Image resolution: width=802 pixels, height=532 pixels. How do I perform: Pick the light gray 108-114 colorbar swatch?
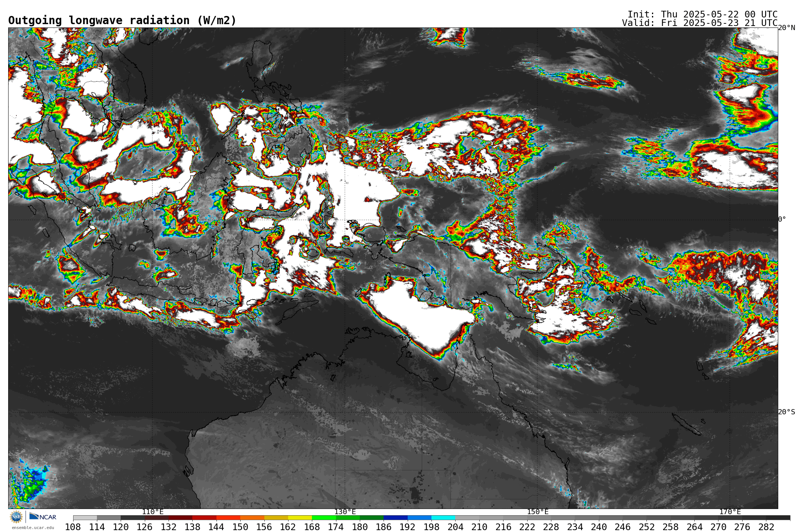click(85, 518)
